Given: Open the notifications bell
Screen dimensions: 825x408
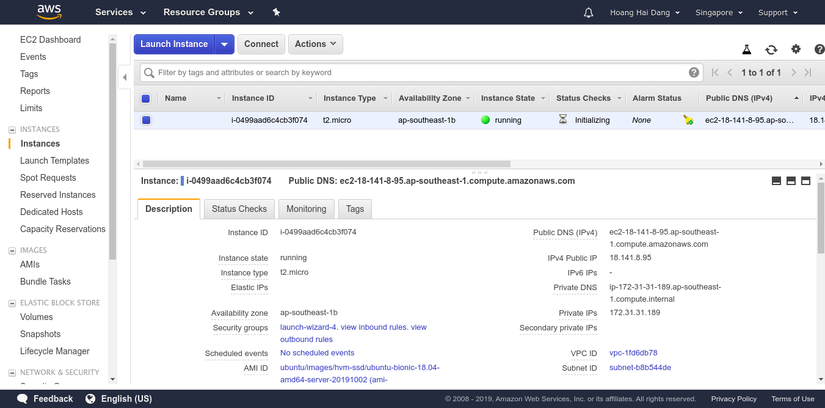Looking at the screenshot, I should pyautogui.click(x=588, y=13).
